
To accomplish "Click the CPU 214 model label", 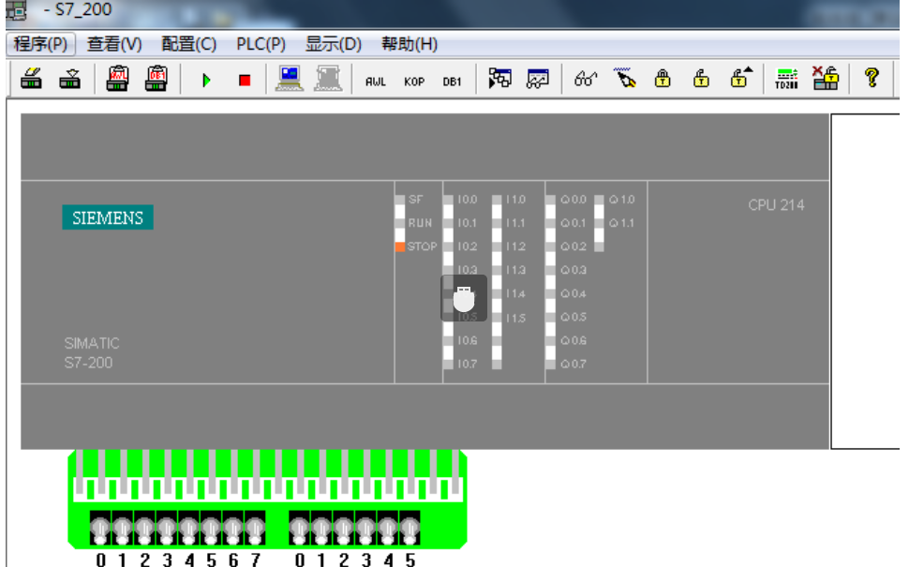I will point(776,205).
